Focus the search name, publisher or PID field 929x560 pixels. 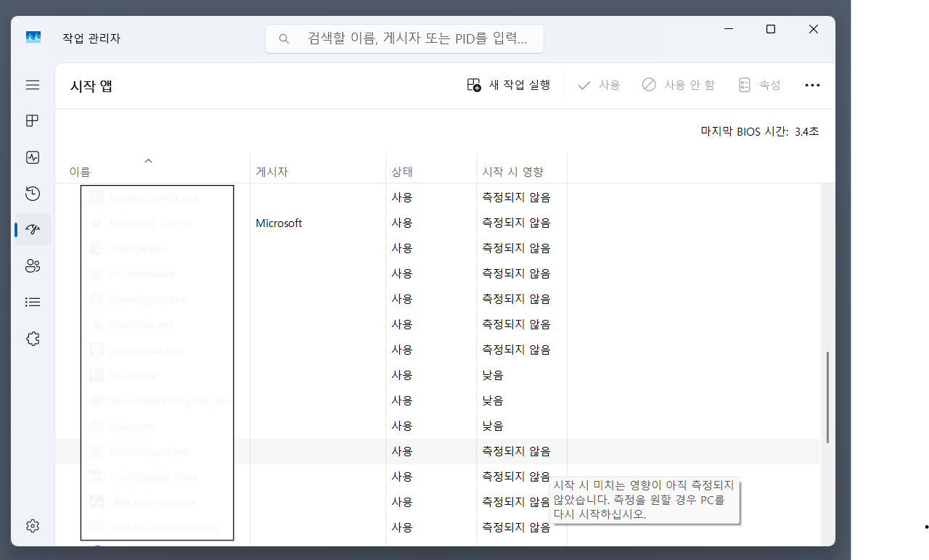(x=404, y=38)
